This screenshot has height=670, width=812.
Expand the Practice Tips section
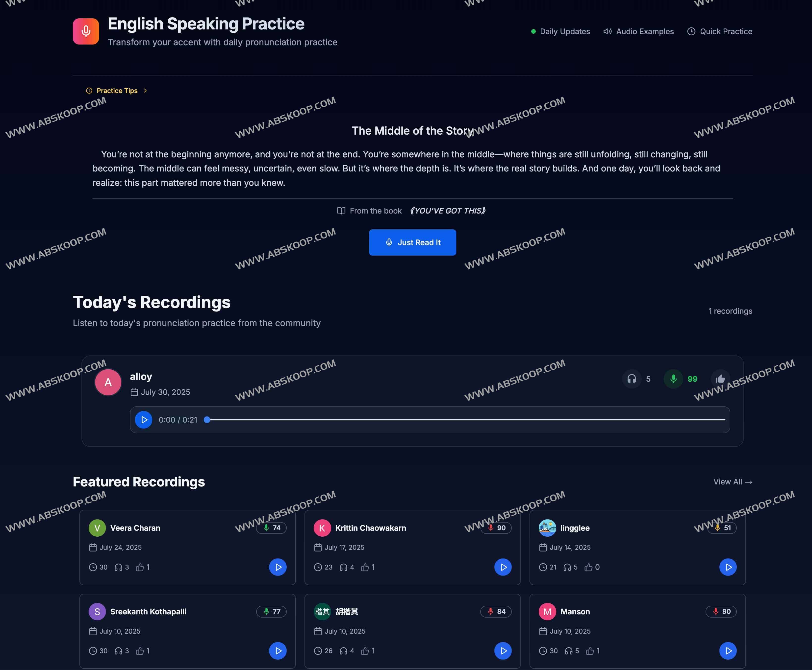(117, 91)
